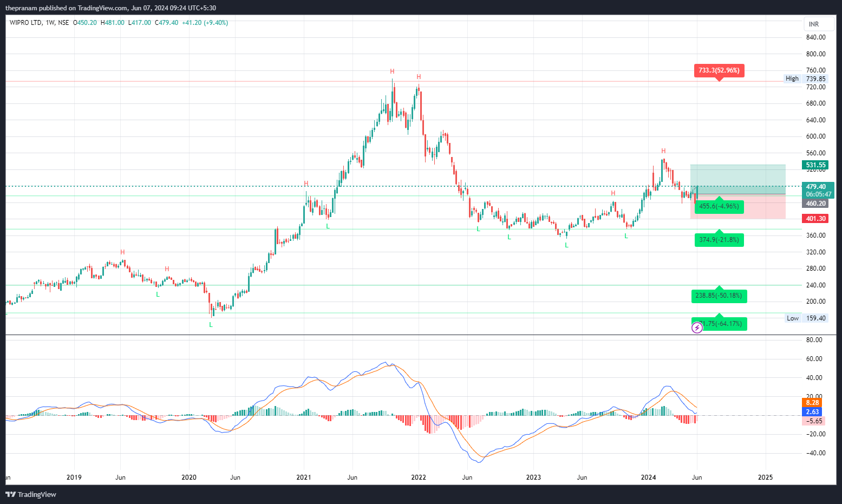Select the green 455.6(-4.96%) level label
This screenshot has height=504, width=842.
719,206
